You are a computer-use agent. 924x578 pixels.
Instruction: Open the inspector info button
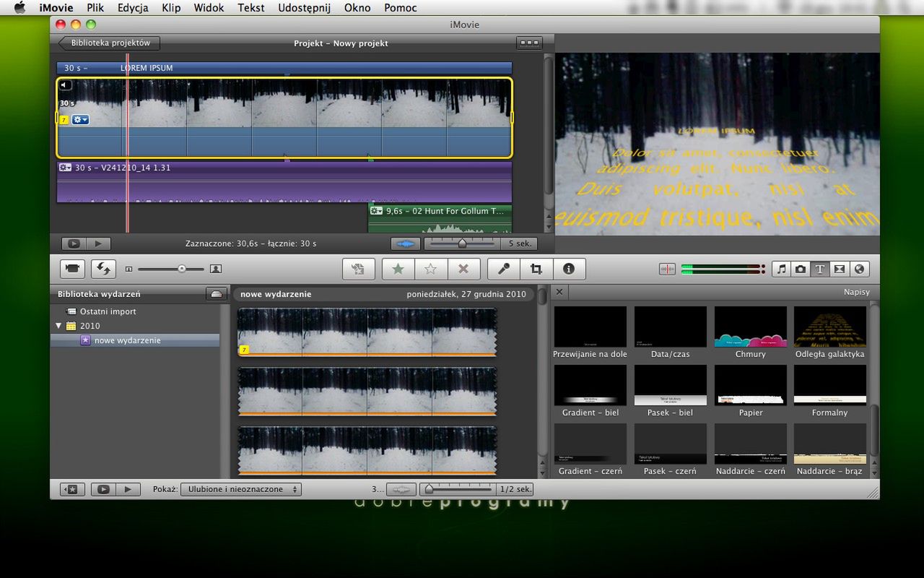point(569,269)
